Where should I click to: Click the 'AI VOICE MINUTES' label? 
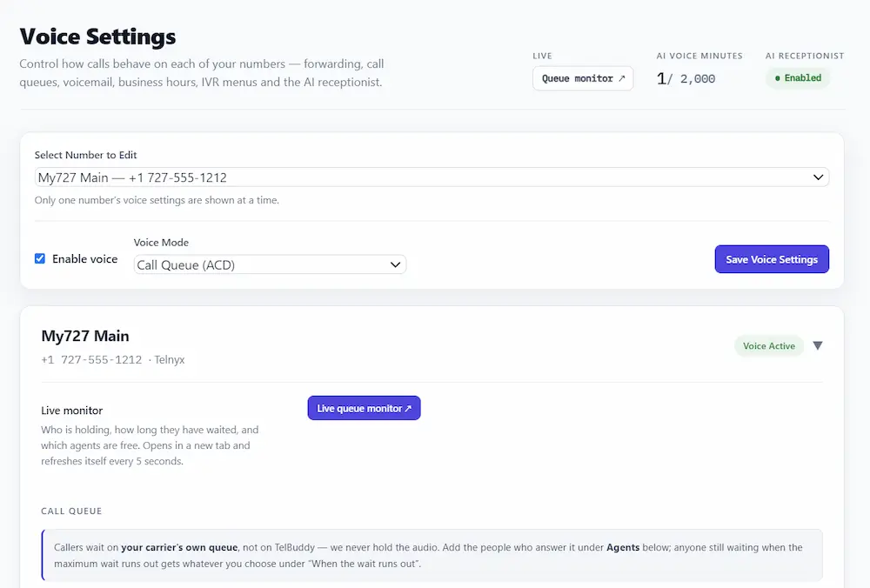[699, 56]
